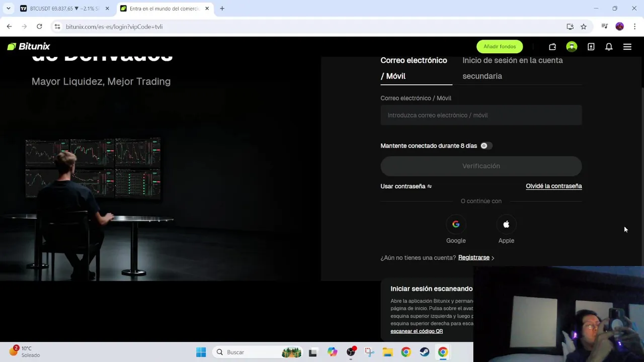Launch Copilot from the taskbar
The width and height of the screenshot is (644, 362).
(x=332, y=352)
